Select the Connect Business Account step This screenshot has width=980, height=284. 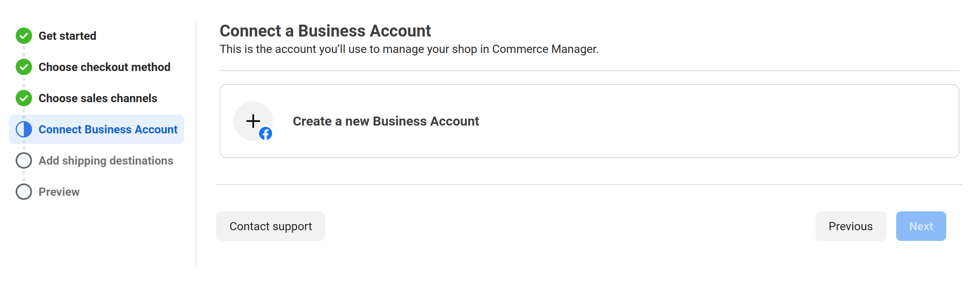pyautogui.click(x=97, y=129)
